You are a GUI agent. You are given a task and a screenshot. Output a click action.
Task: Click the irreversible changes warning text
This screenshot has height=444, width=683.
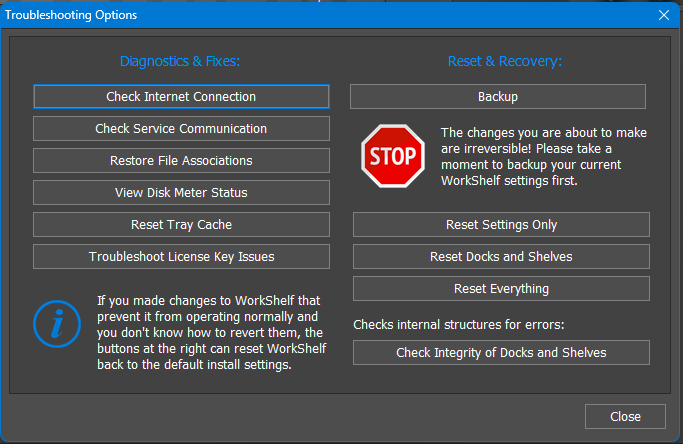pyautogui.click(x=544, y=157)
